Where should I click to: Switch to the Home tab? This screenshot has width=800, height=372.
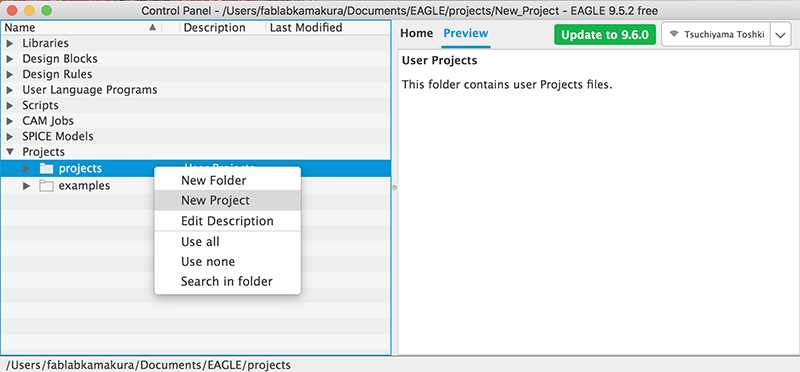416,34
